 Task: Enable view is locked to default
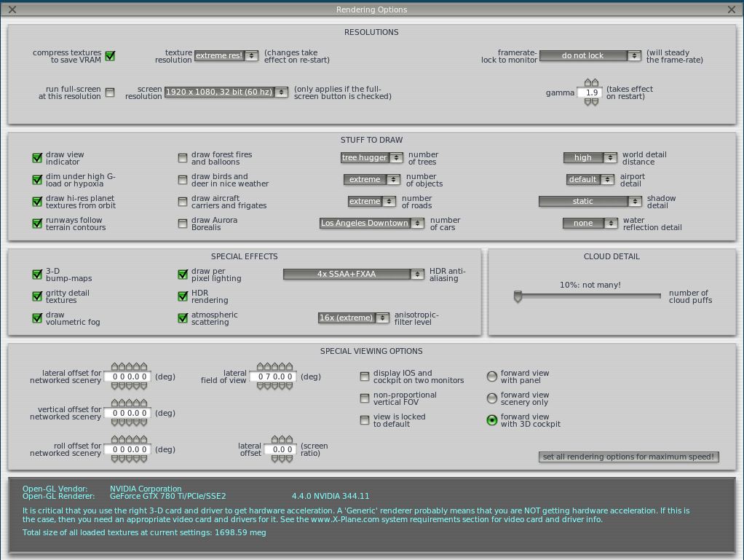tap(365, 420)
